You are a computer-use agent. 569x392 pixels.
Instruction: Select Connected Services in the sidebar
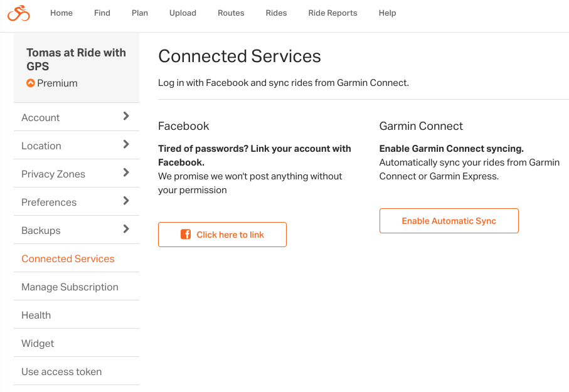[77, 258]
